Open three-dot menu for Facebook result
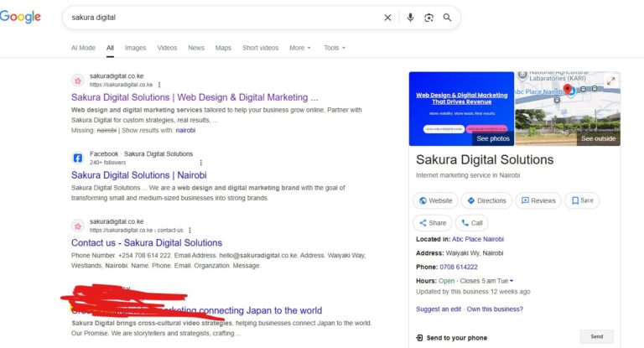 point(201,163)
